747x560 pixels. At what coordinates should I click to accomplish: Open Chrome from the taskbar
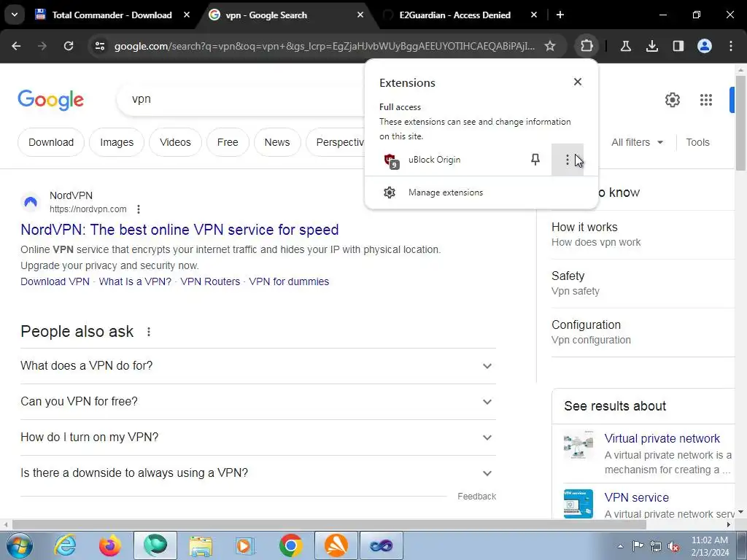click(290, 545)
